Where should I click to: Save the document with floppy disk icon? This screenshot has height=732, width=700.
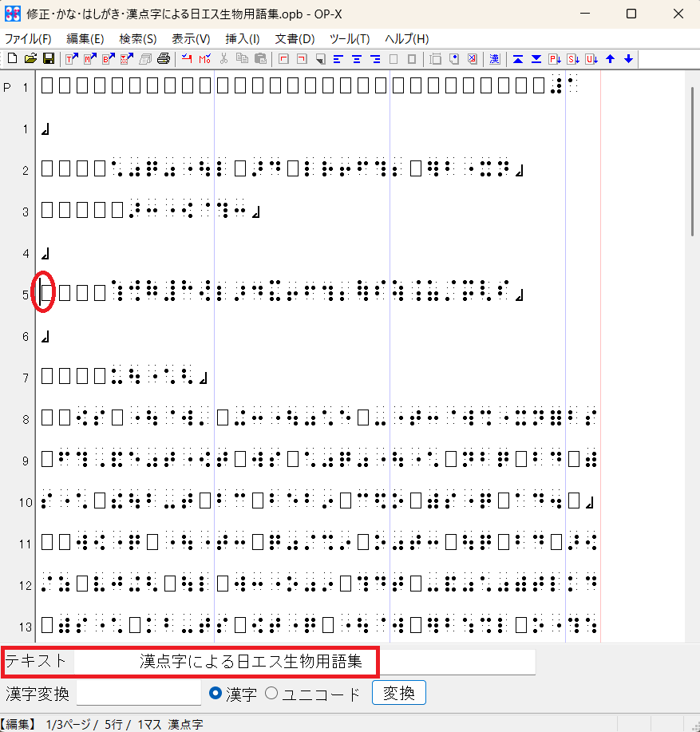coord(48,59)
